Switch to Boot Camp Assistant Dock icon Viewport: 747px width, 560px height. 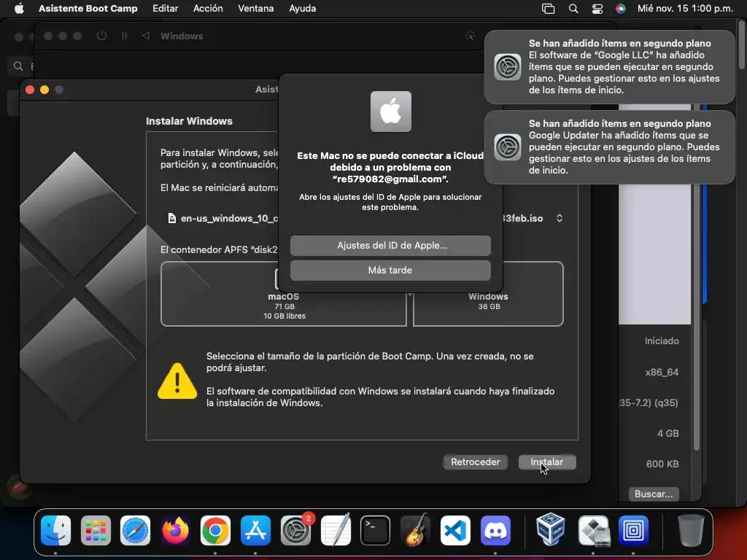[x=593, y=530]
